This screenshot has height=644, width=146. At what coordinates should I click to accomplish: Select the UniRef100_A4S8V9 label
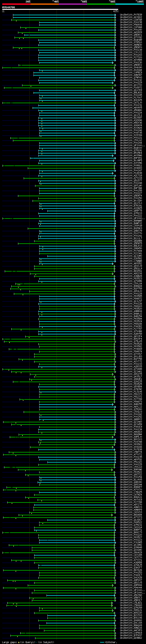131,32
